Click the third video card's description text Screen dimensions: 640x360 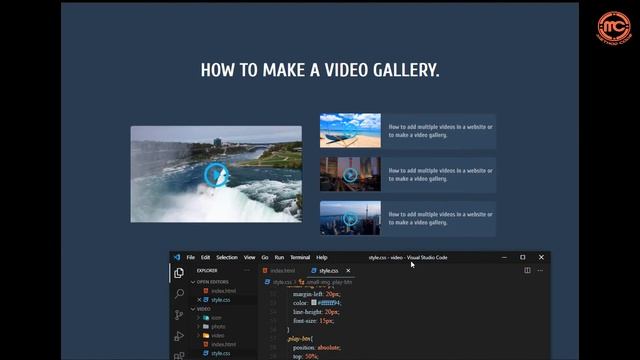click(440, 218)
